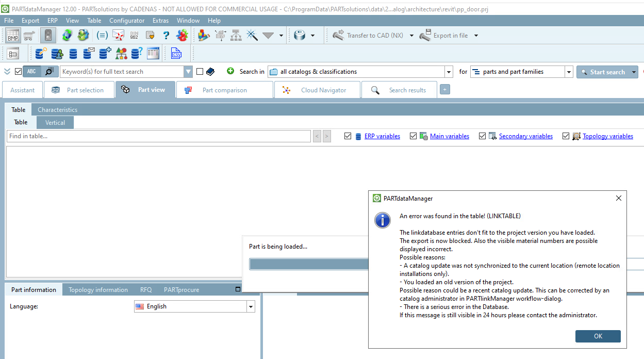Open the Transfer to CAD (NX) dropdown arrow

(x=411, y=36)
